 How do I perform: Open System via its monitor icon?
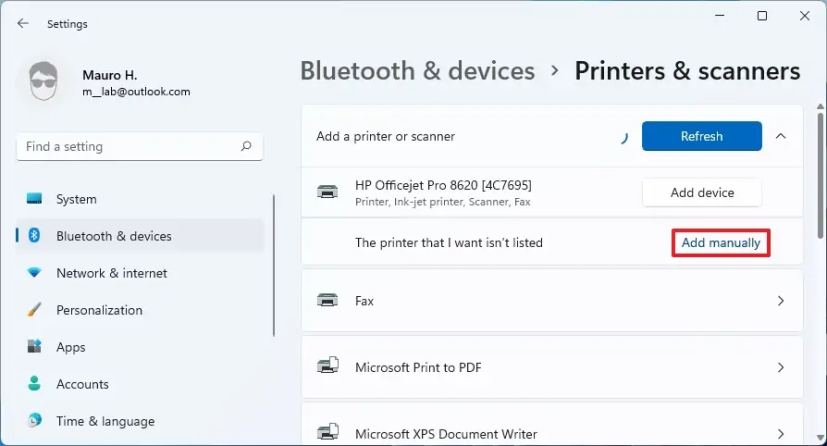pos(34,199)
